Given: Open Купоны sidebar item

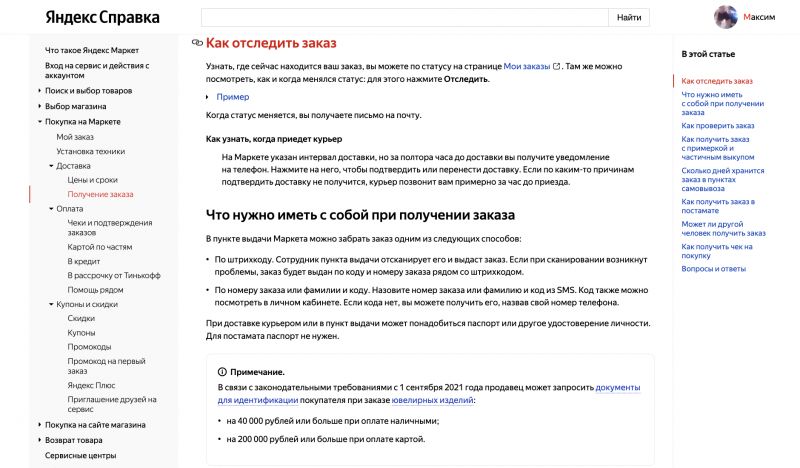Looking at the screenshot, I should click(x=81, y=333).
